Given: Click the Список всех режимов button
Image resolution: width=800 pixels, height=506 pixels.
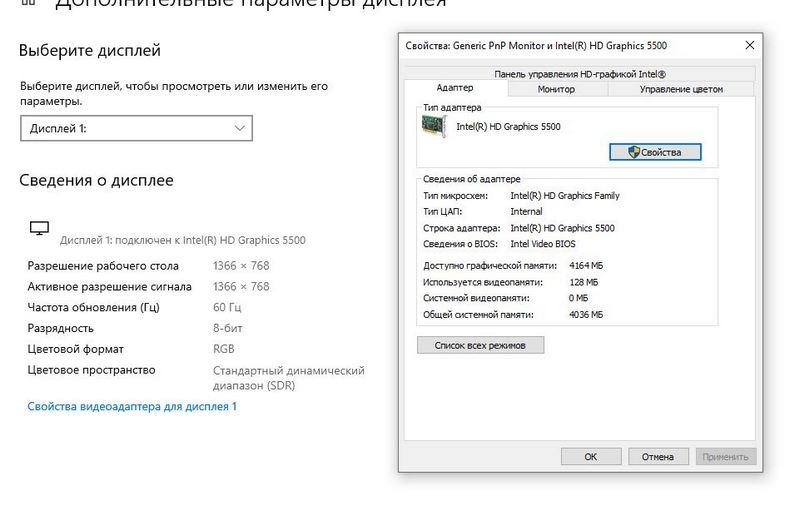Looking at the screenshot, I should tap(481, 345).
